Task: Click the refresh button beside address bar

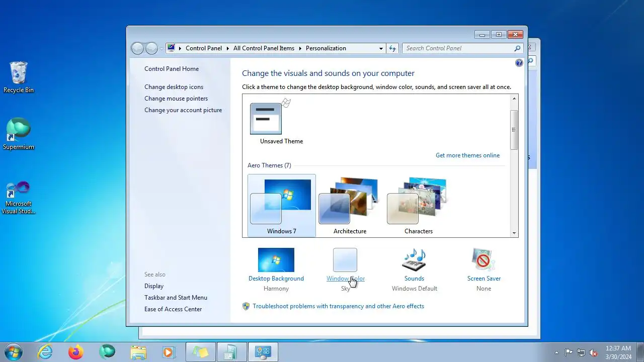Action: 393,48
